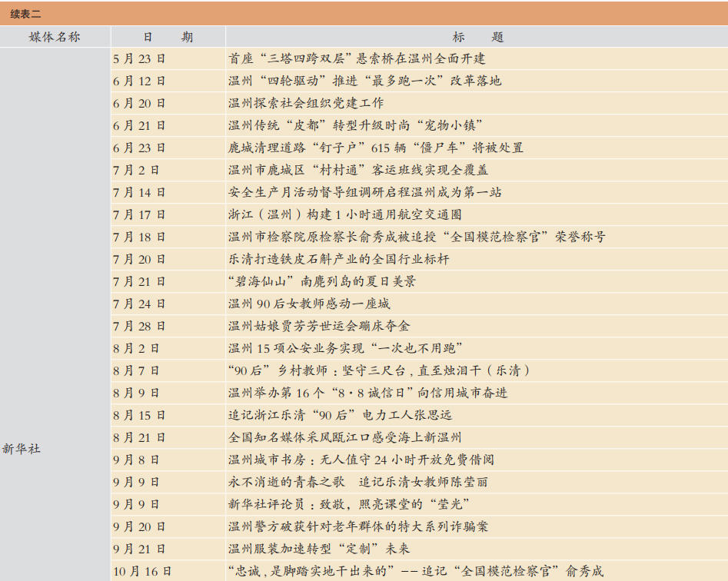Select the title starting "温州市检察院原检察长俞秀成被追授"
Screen dimensions: 728x581
pyautogui.click(x=417, y=237)
